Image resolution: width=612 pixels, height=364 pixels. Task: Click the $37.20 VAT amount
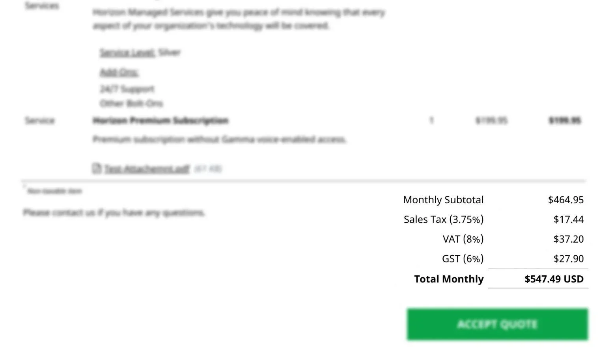568,239
